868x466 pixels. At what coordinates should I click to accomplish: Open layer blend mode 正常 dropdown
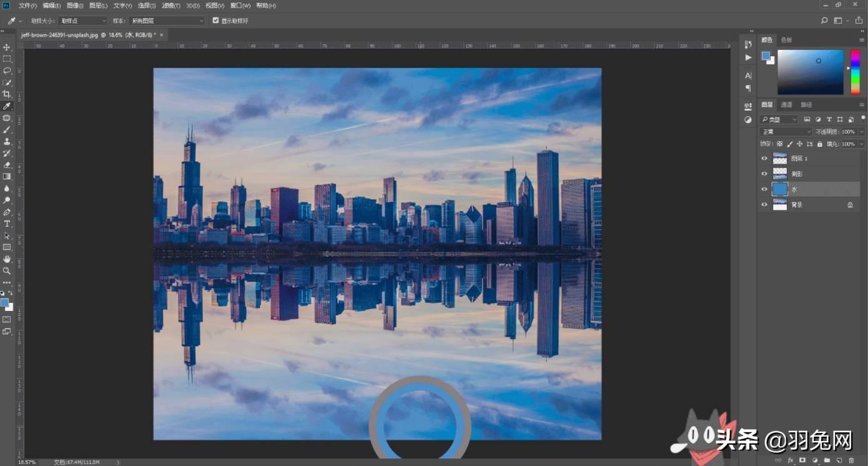(786, 132)
